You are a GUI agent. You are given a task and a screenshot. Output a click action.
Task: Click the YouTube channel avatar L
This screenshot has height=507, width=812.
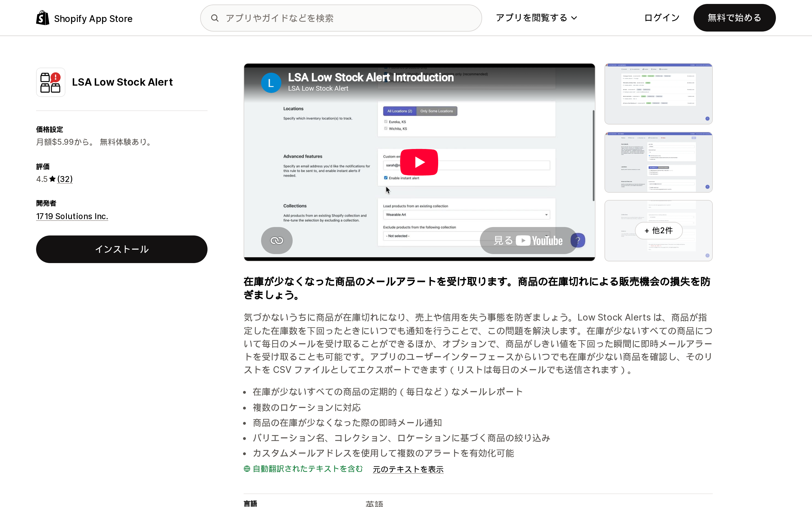click(271, 83)
